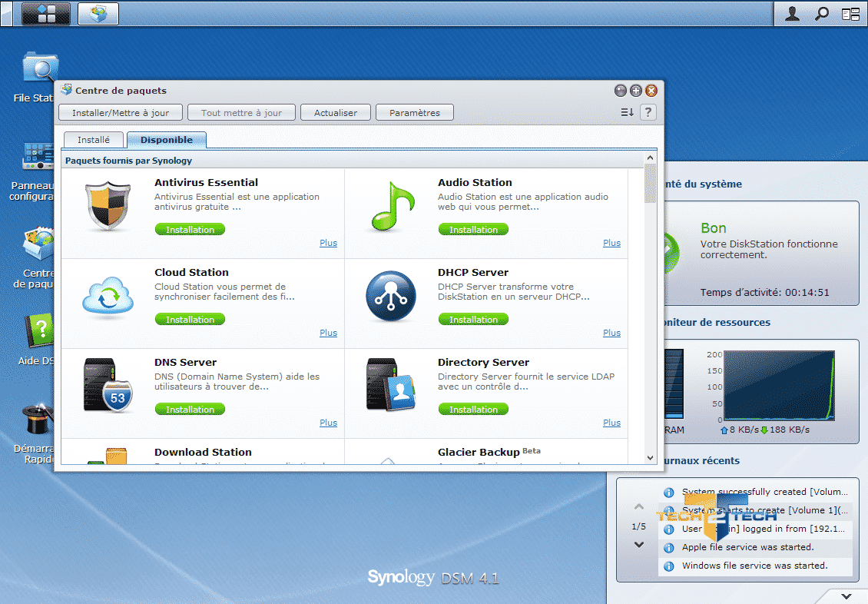This screenshot has height=604, width=868.
Task: Select the Disponible tab
Action: pyautogui.click(x=167, y=140)
